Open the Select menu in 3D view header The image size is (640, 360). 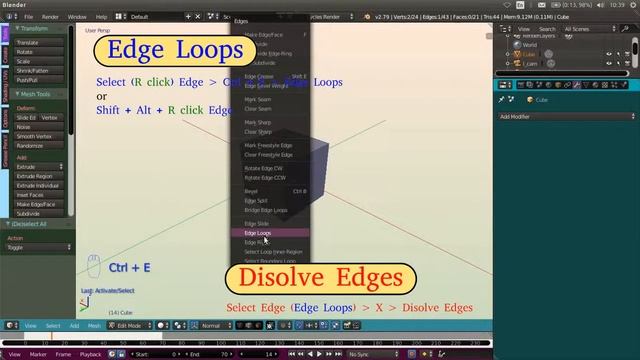(53, 325)
